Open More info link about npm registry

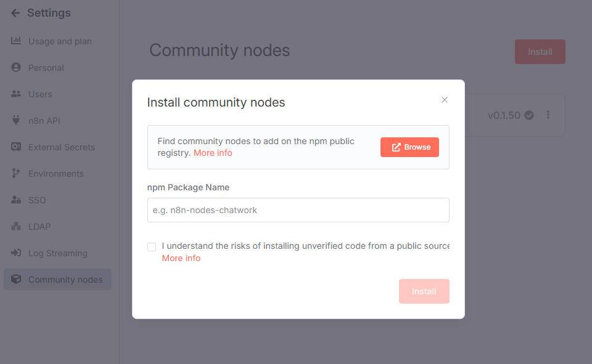point(213,153)
